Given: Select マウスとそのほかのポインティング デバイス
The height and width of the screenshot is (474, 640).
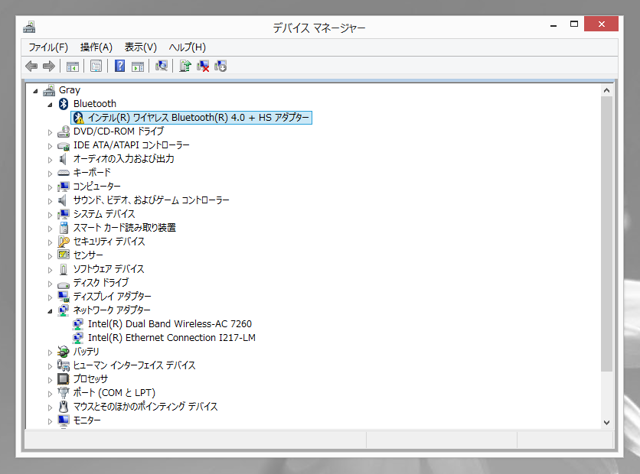Looking at the screenshot, I should (x=145, y=407).
